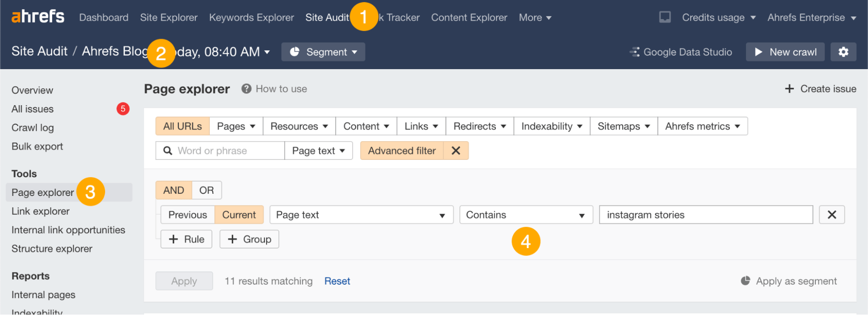868x315 pixels.
Task: Open the Resources dropdown
Action: coord(299,126)
